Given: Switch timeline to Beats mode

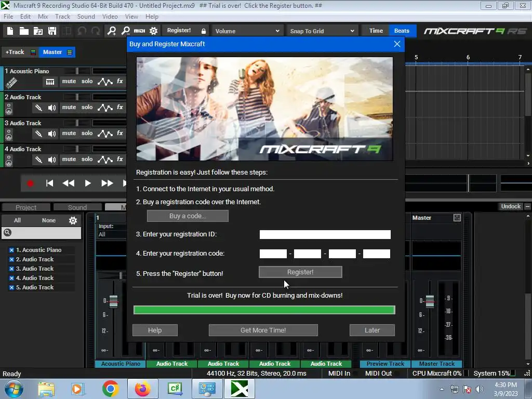Looking at the screenshot, I should [x=402, y=31].
